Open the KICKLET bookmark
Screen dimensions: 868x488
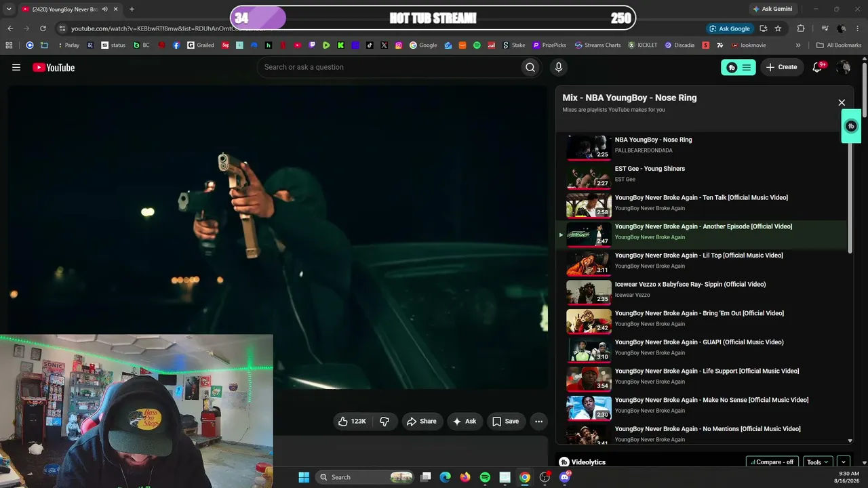(x=643, y=45)
